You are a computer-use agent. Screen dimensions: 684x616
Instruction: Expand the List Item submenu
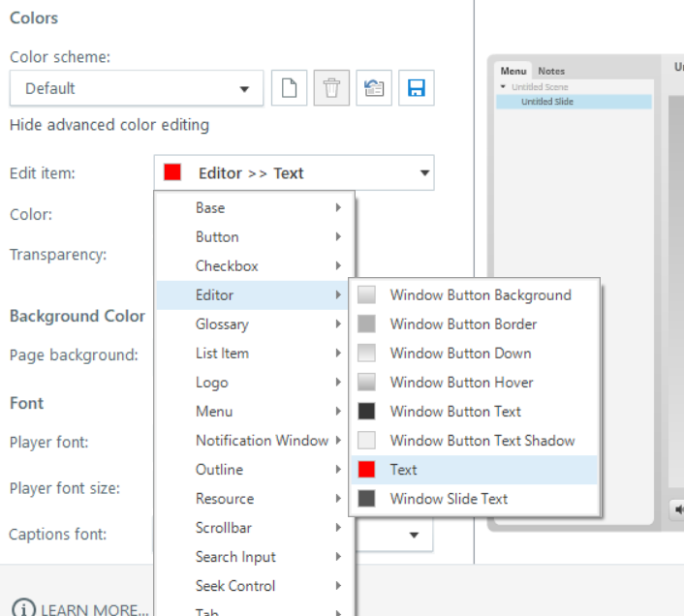pyautogui.click(x=252, y=354)
